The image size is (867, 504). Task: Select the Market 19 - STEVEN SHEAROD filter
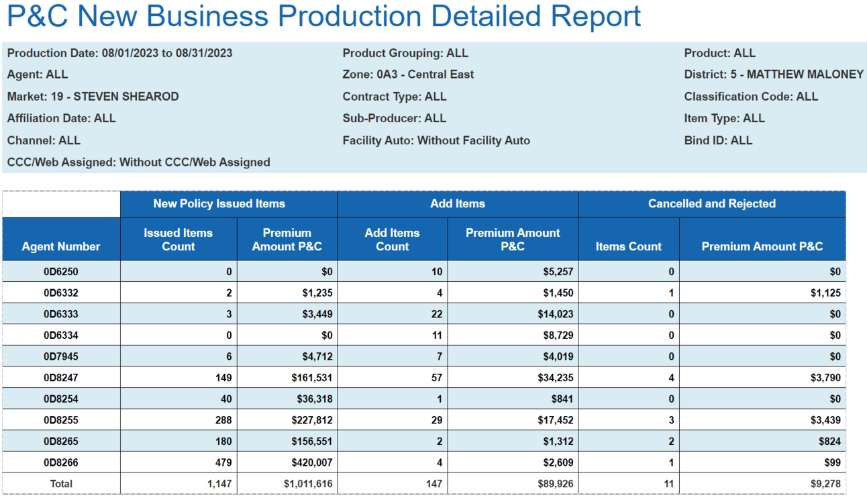tap(93, 97)
